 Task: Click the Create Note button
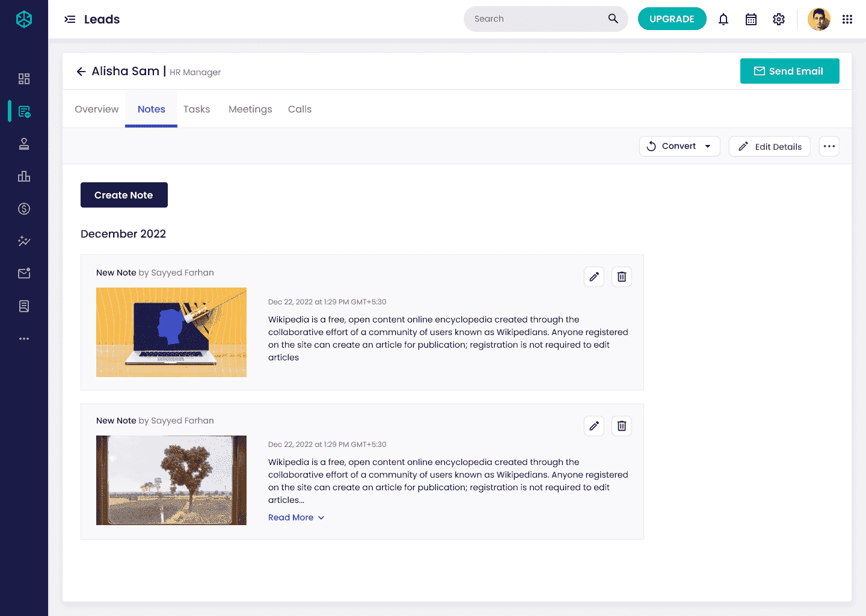[124, 195]
